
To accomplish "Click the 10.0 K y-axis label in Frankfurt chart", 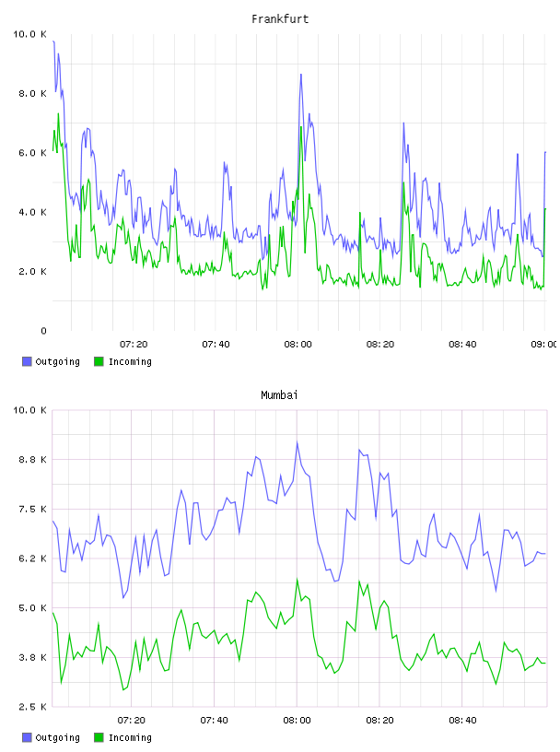I will (29, 34).
